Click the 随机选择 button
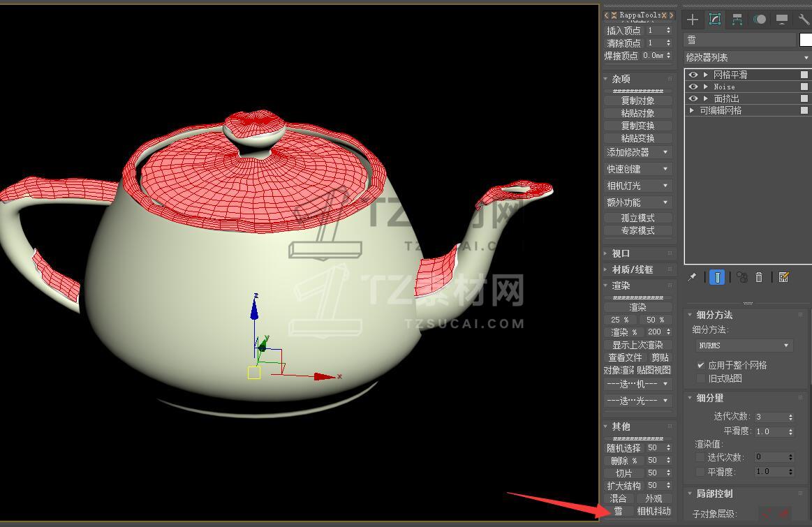This screenshot has height=527, width=812. [623, 448]
